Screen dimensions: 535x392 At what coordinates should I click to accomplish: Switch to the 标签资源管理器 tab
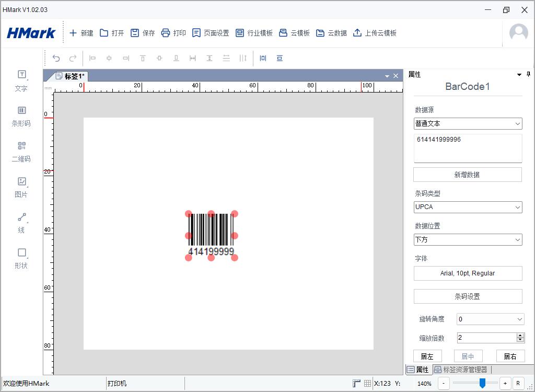tap(461, 370)
